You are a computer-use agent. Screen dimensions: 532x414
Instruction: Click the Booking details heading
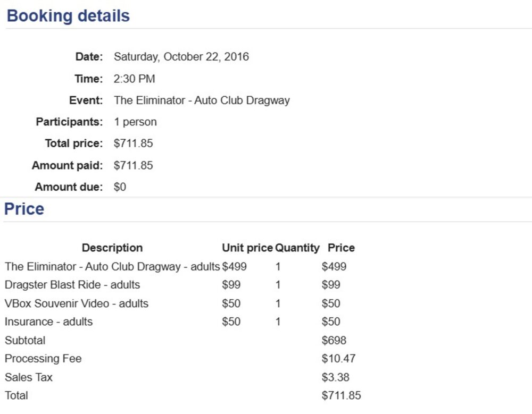68,16
